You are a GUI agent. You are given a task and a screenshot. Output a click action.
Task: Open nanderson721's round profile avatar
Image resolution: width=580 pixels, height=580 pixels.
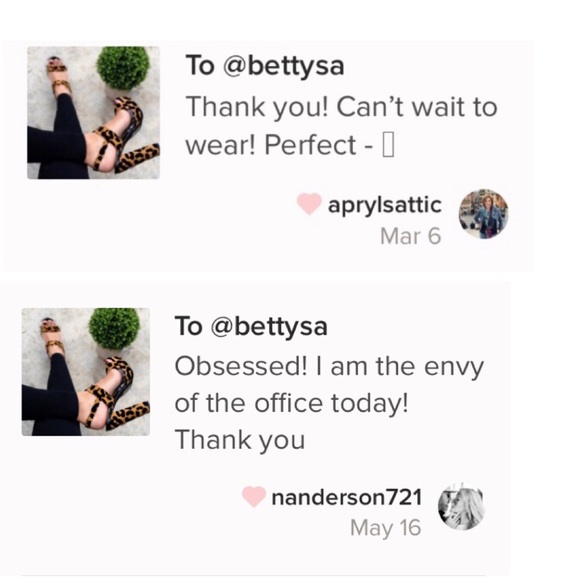[x=461, y=506]
